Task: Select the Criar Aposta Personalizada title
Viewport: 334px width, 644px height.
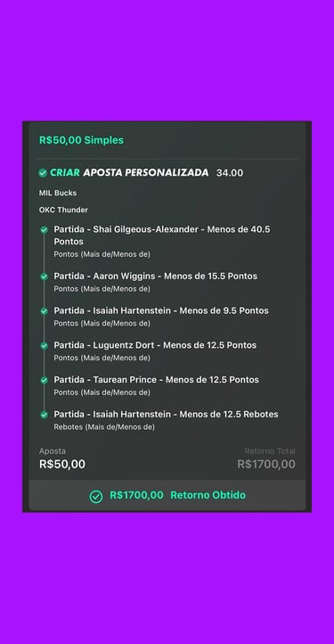Action: point(129,172)
